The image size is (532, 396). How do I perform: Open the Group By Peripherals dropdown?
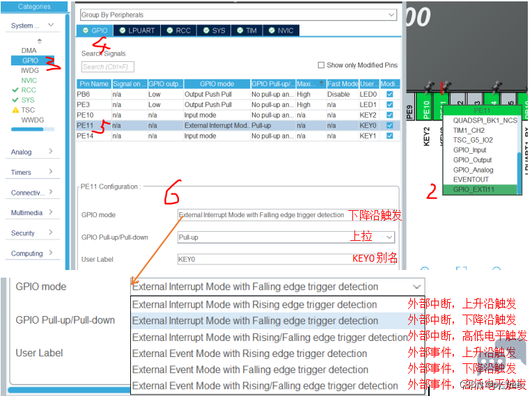(239, 15)
